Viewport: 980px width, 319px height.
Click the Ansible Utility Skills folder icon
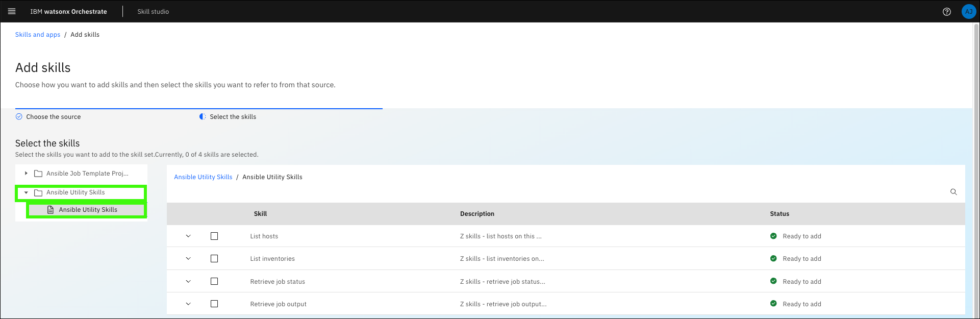point(38,193)
